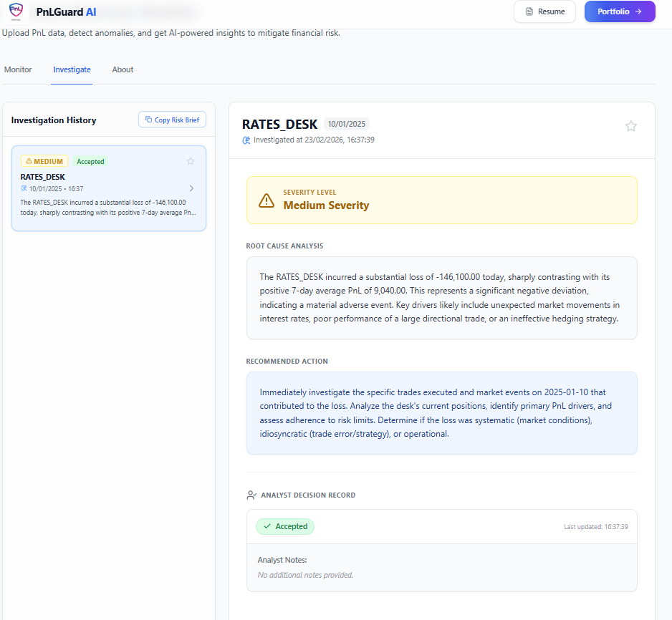672x620 pixels.
Task: Click the Recommended Action heading
Action: (287, 362)
